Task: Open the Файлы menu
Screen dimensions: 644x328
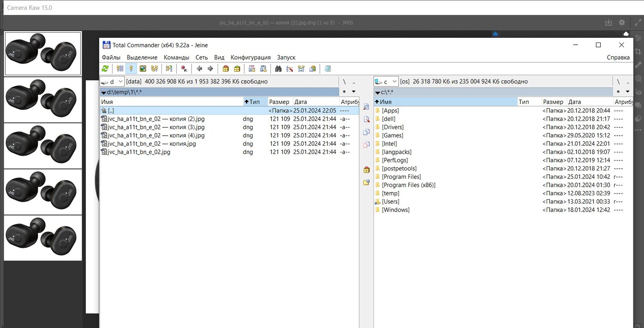Action: (x=111, y=58)
